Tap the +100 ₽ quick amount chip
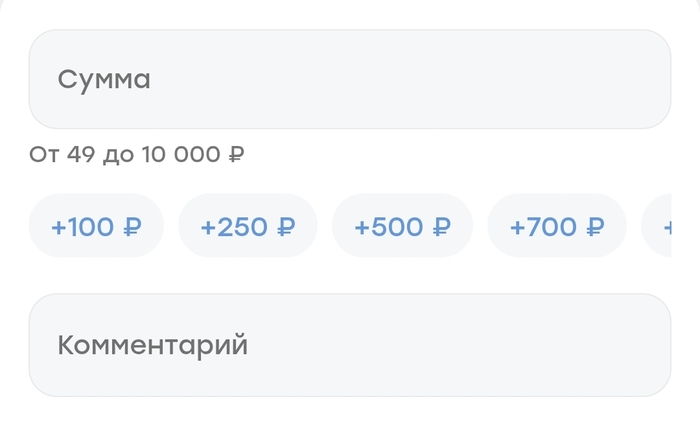This screenshot has width=700, height=423. (x=96, y=227)
